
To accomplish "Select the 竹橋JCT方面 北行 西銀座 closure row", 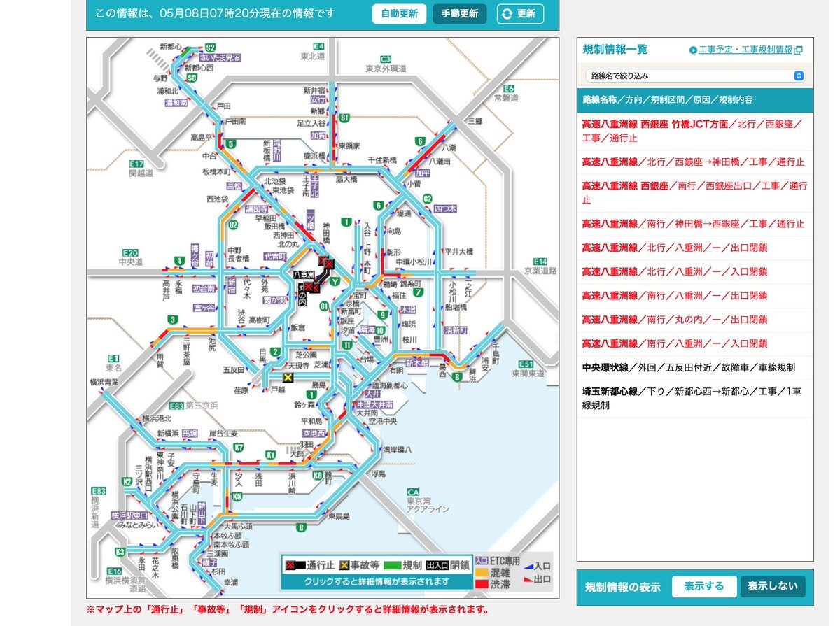I will click(x=695, y=131).
